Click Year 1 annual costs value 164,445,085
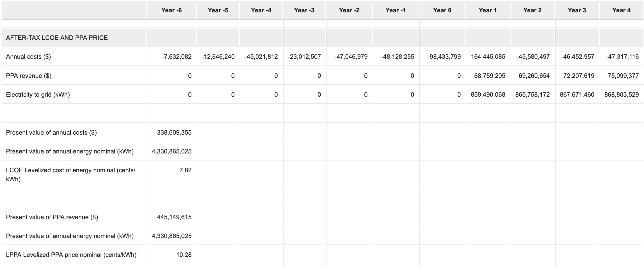Image resolution: width=644 pixels, height=267 pixels. tap(488, 57)
